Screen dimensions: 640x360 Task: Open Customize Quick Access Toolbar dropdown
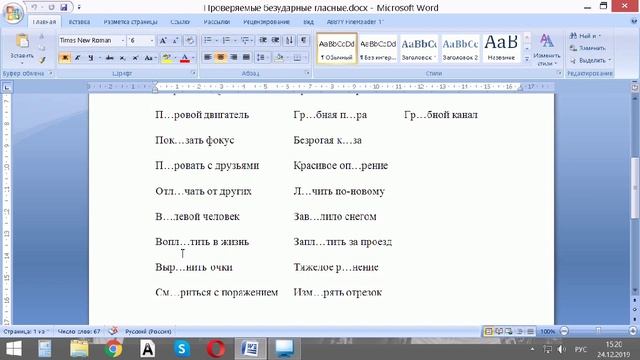click(x=79, y=7)
